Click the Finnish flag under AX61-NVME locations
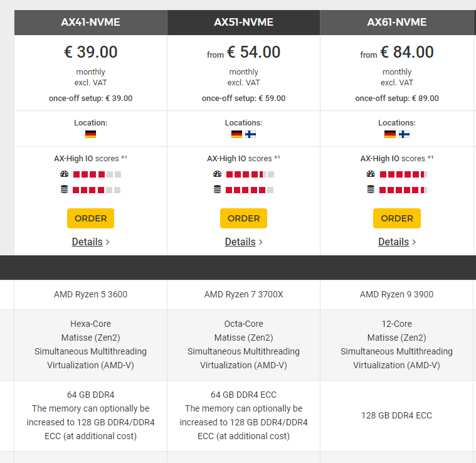Viewport: 476px width, 463px height. click(404, 134)
